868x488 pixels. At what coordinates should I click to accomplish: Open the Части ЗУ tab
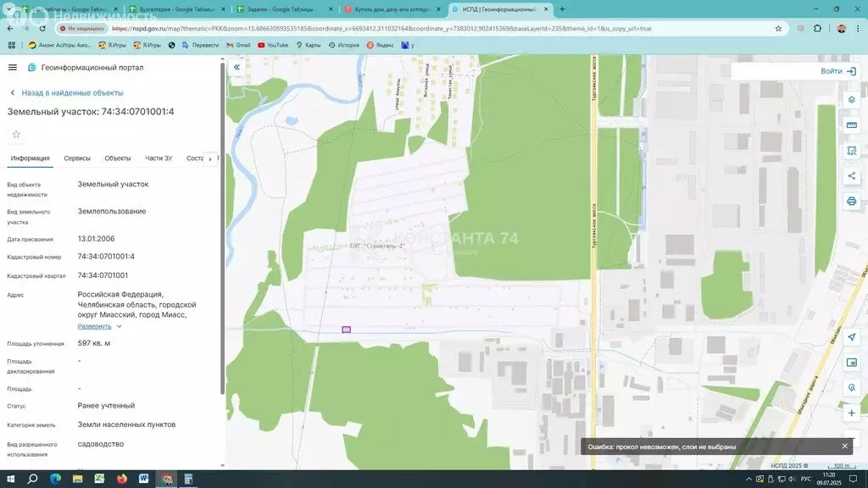tap(159, 158)
